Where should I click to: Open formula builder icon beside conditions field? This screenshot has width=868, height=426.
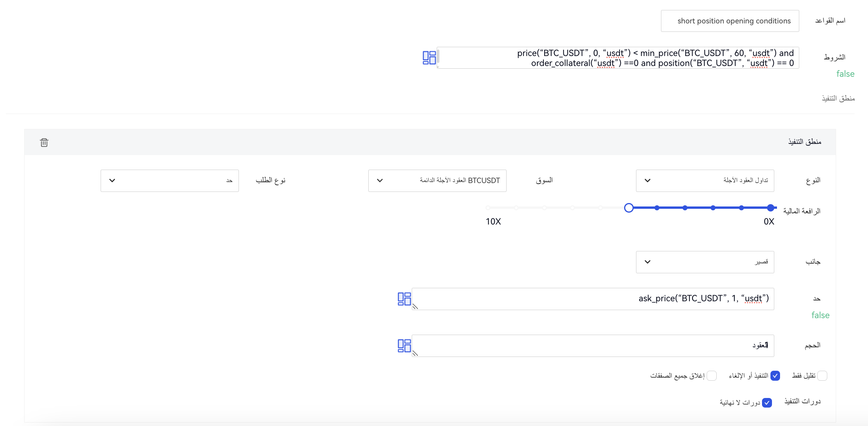(429, 58)
